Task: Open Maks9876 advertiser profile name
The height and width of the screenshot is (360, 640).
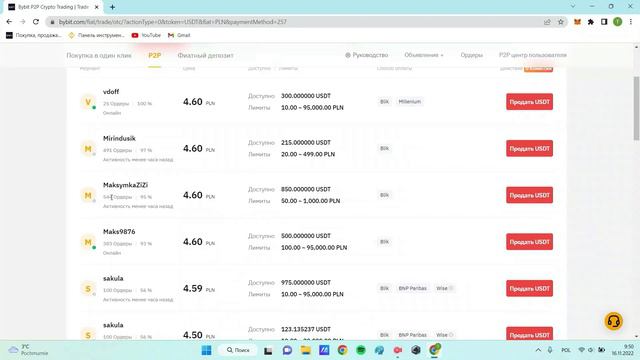Action: pos(119,231)
